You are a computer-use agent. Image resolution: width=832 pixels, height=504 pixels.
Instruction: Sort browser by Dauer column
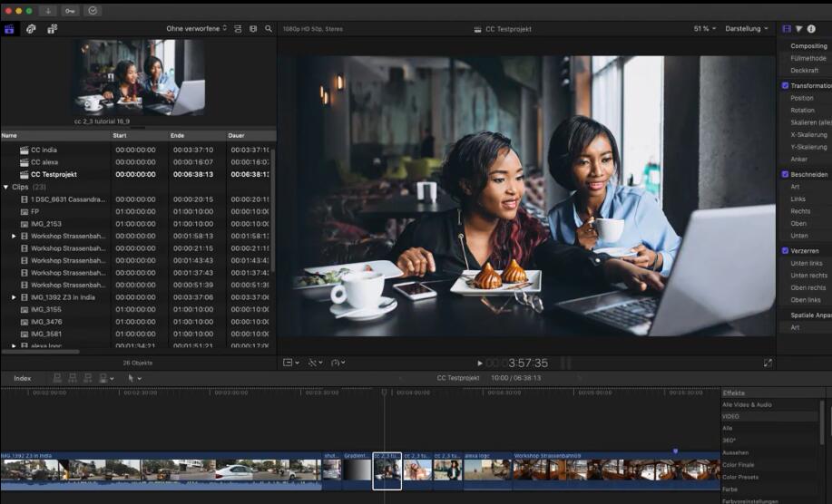[251, 136]
